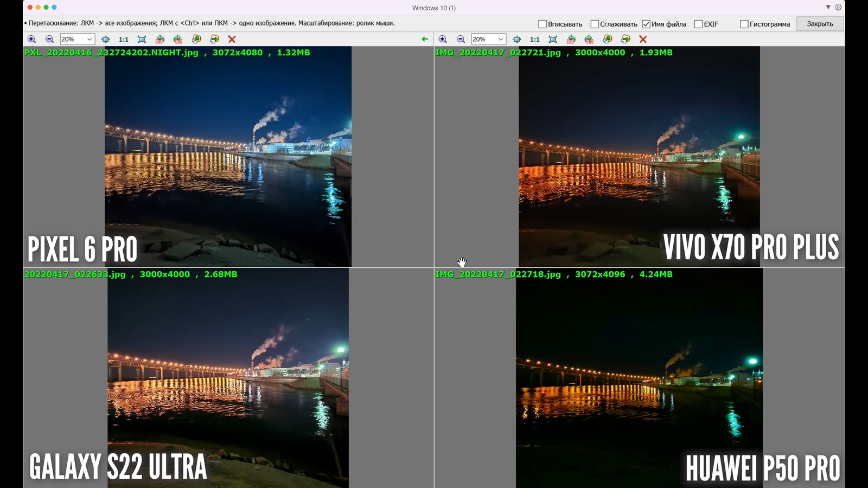
Task: Open the settings gear in the title bar
Action: click(x=838, y=8)
